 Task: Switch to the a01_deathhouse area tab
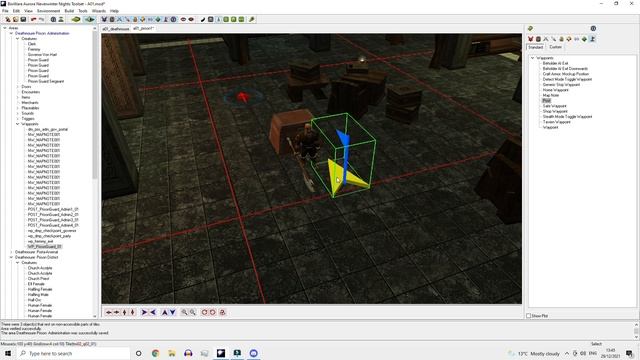pos(116,29)
